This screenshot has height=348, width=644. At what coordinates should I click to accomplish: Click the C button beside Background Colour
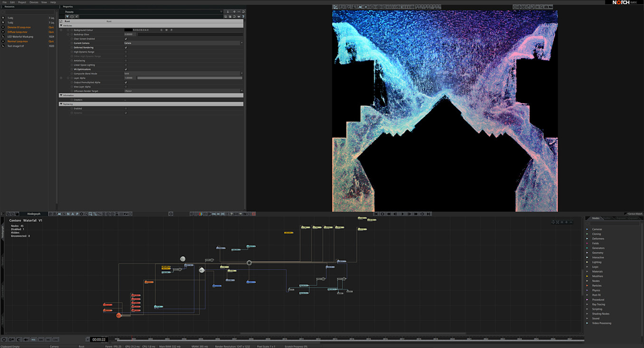click(x=161, y=30)
